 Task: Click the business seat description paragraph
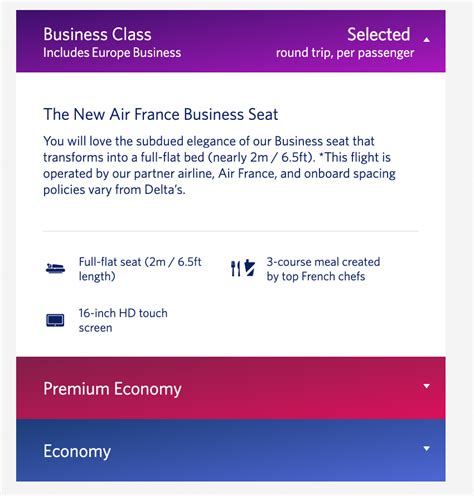click(x=219, y=165)
